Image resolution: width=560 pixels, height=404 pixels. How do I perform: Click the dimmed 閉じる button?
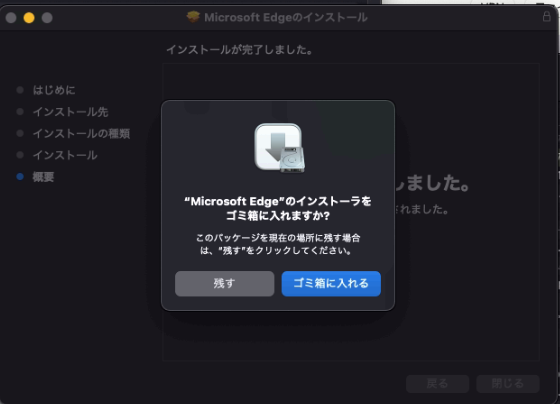tap(508, 384)
